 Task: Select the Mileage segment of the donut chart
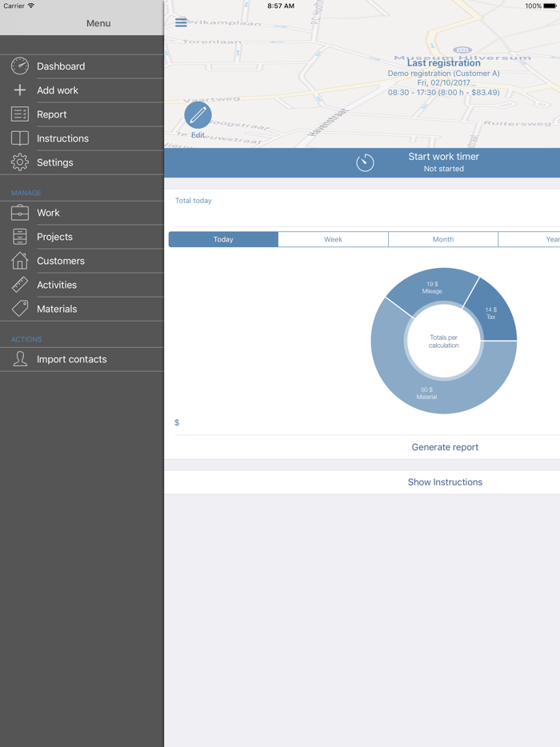click(432, 287)
